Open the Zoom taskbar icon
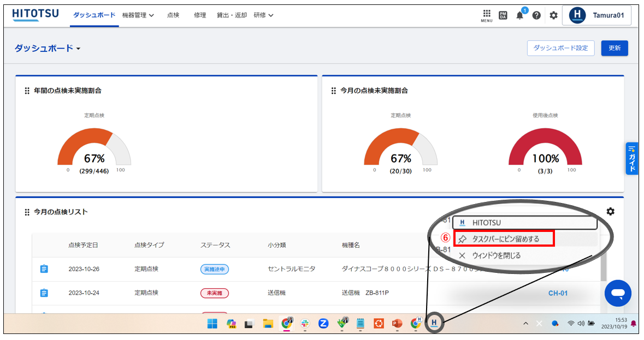Viewport: 644px width, 340px height. 324,324
